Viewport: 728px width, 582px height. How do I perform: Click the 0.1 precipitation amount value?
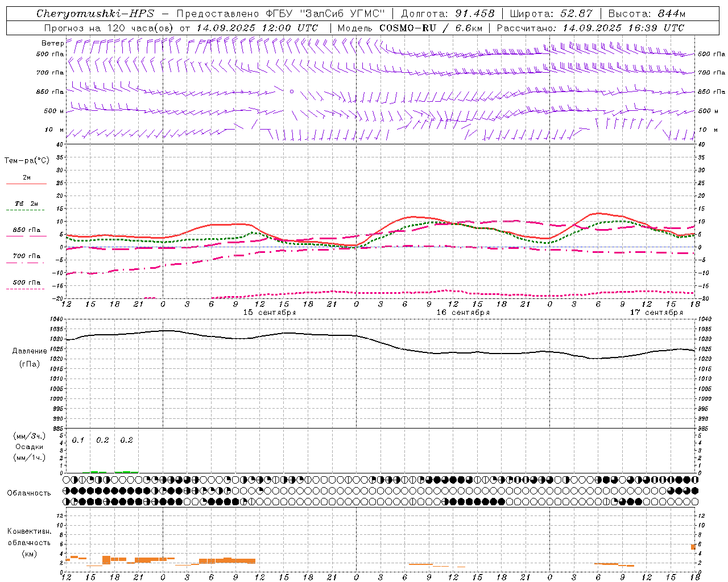pyautogui.click(x=78, y=440)
